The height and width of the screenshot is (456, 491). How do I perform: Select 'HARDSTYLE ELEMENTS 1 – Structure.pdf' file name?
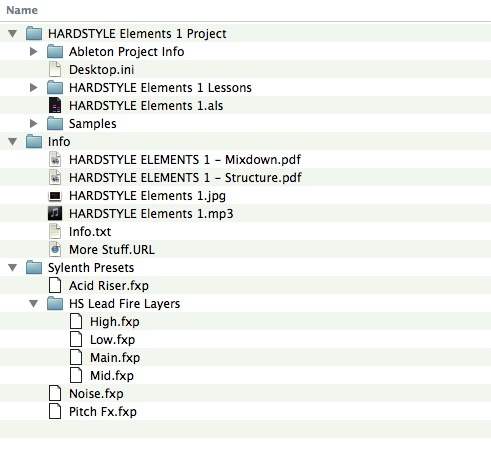(185, 178)
